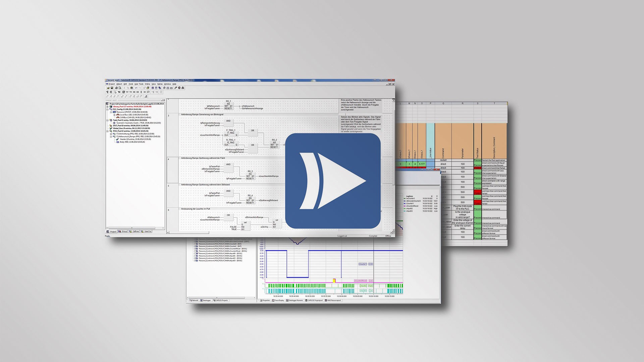Collapse the P_Haltewunsch_Rampe program node
The image size is (644, 362).
[x=111, y=137]
